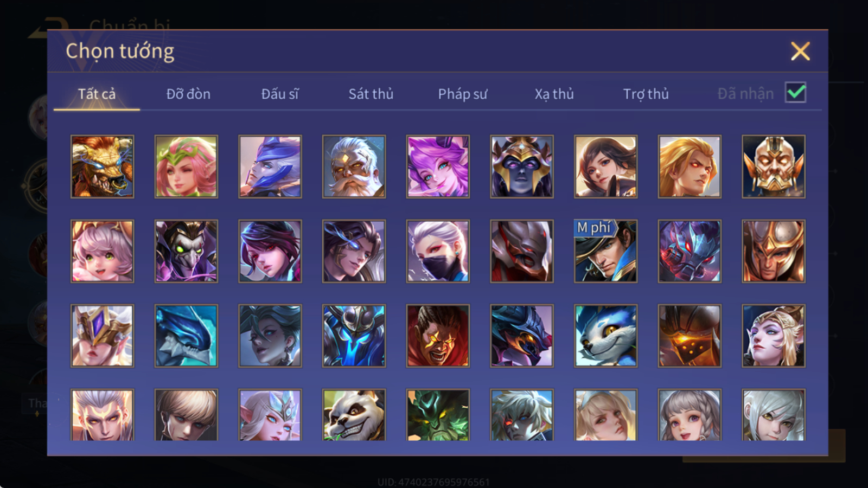868x488 pixels.
Task: Show the 'Trợ thủ' hero category
Action: point(646,94)
